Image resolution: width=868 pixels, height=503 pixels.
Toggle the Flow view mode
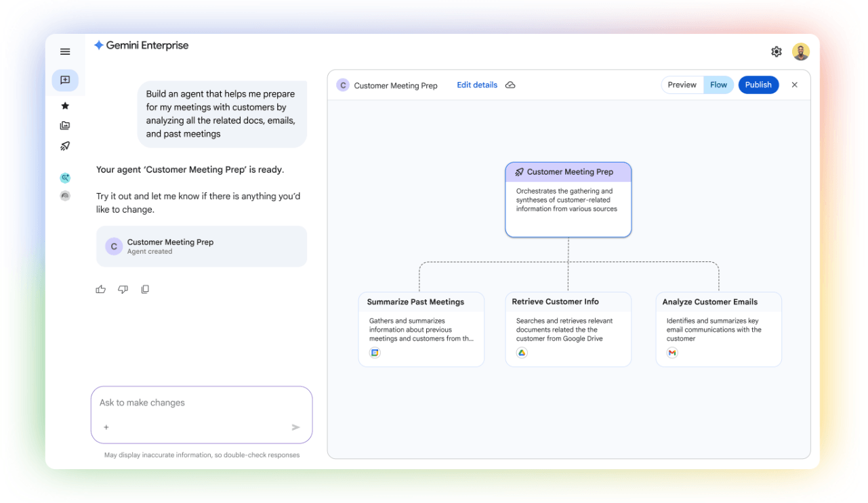718,85
